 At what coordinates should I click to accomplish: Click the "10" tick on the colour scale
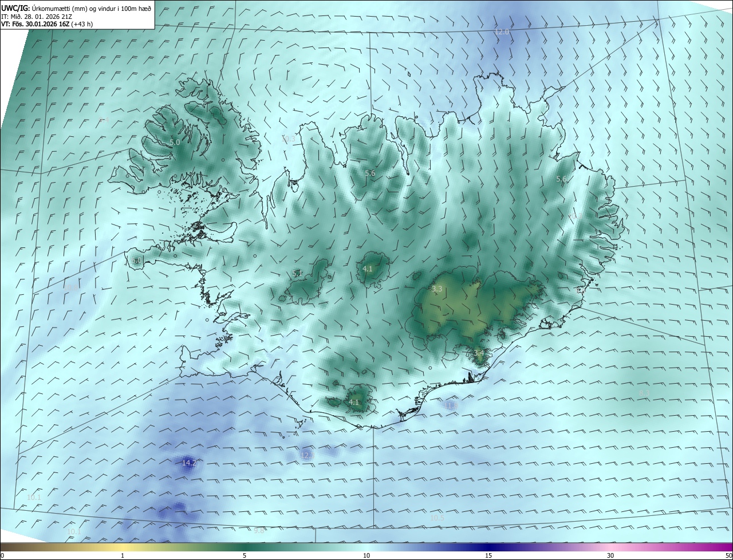pos(366,555)
